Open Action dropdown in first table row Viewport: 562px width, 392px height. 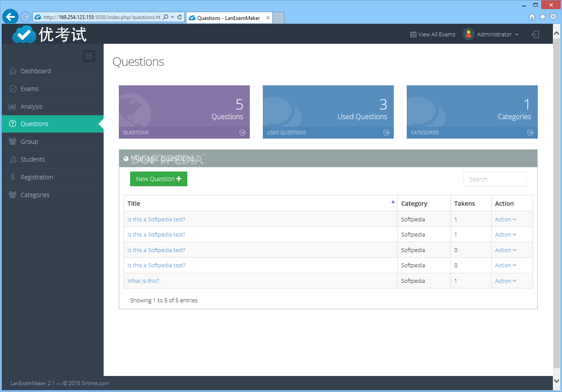tap(506, 219)
